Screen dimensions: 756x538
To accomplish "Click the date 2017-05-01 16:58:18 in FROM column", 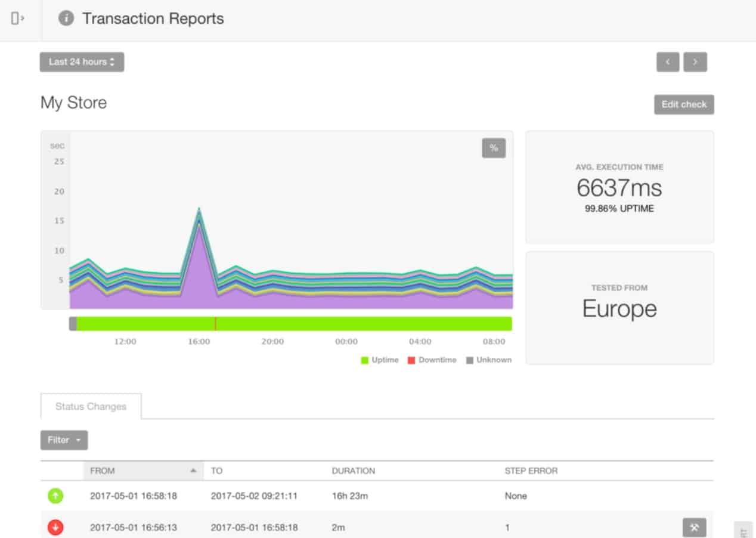I will tap(134, 496).
